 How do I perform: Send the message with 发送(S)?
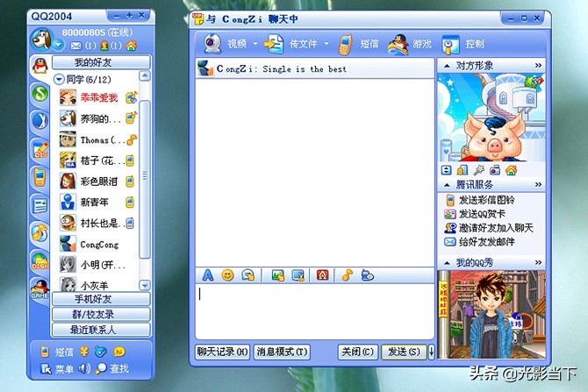click(x=404, y=352)
